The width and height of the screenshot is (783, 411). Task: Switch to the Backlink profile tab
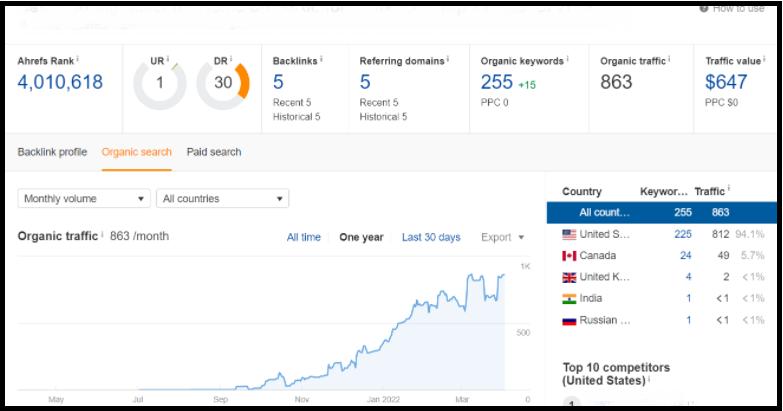pyautogui.click(x=52, y=152)
